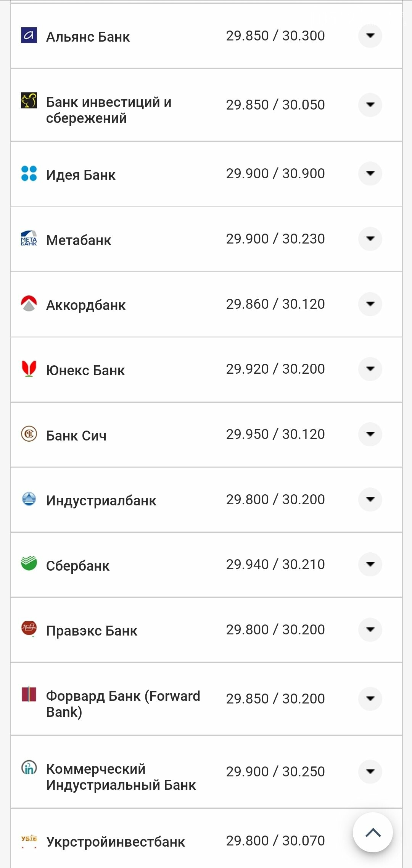Expand the Альянс Банк rate details
Screen dimensions: 412x868
(370, 36)
